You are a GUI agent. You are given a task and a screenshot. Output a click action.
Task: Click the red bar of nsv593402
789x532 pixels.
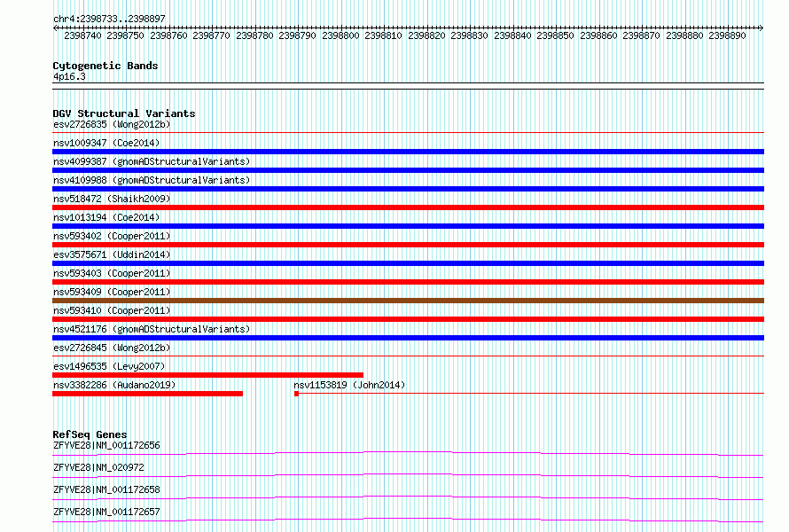(408, 245)
